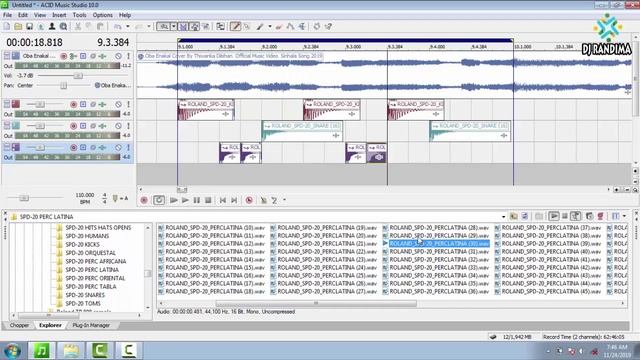The image size is (640, 360).
Task: Stop playback in the transport
Action: tap(208, 200)
